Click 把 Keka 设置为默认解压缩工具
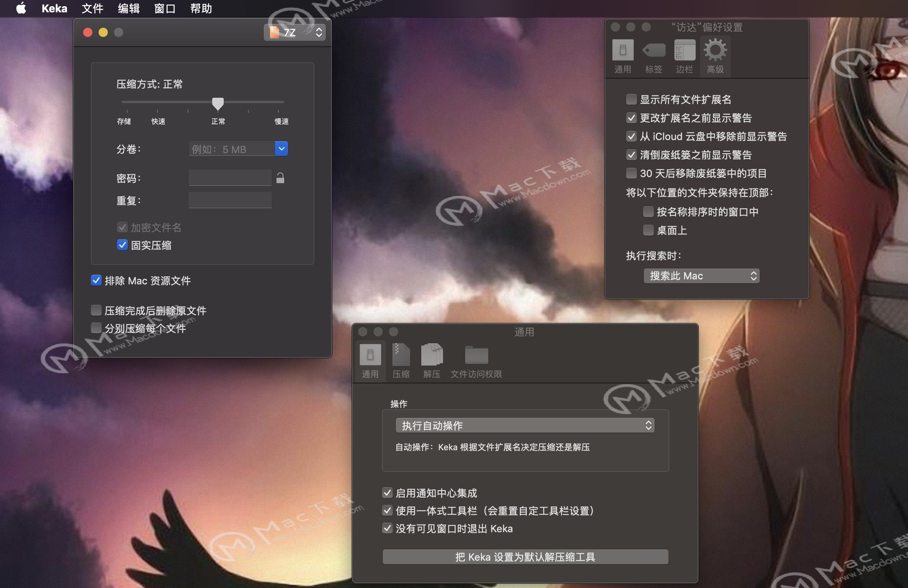908x588 pixels. (525, 556)
